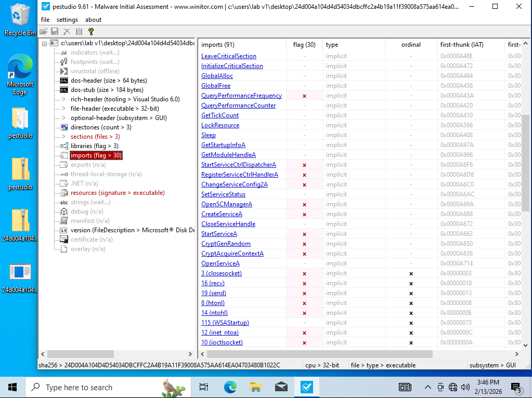The width and height of the screenshot is (532, 398).
Task: Click the indicators bar-chart icon in tree
Action: click(x=64, y=52)
